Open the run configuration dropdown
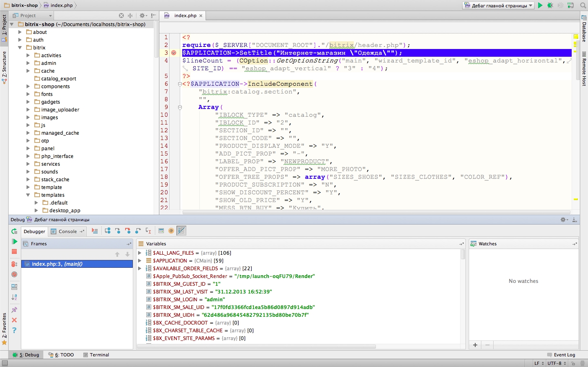 click(x=499, y=5)
